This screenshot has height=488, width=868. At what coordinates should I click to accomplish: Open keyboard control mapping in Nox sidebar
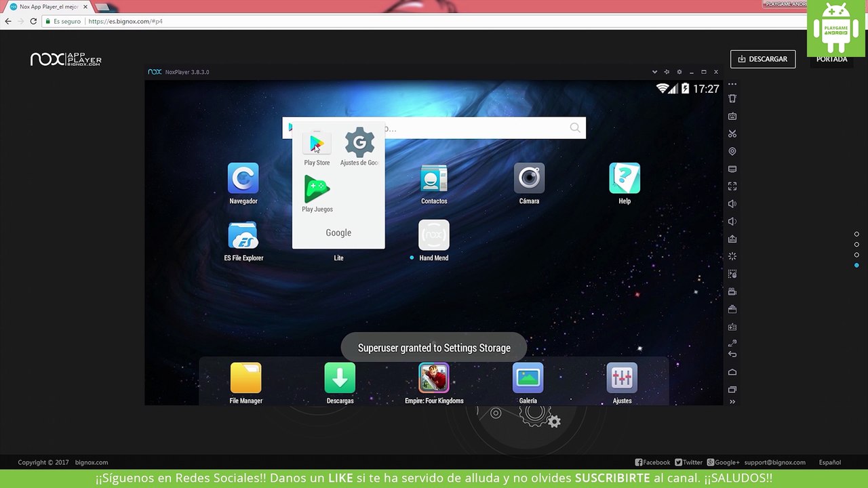tap(732, 117)
